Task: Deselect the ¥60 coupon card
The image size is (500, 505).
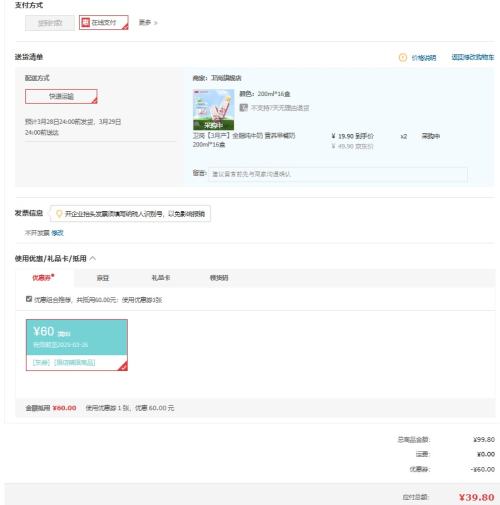Action: (77, 345)
